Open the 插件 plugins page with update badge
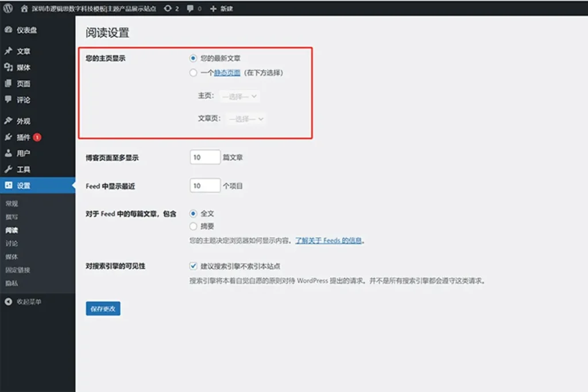Viewport: 588px width, 392px height. coord(25,137)
